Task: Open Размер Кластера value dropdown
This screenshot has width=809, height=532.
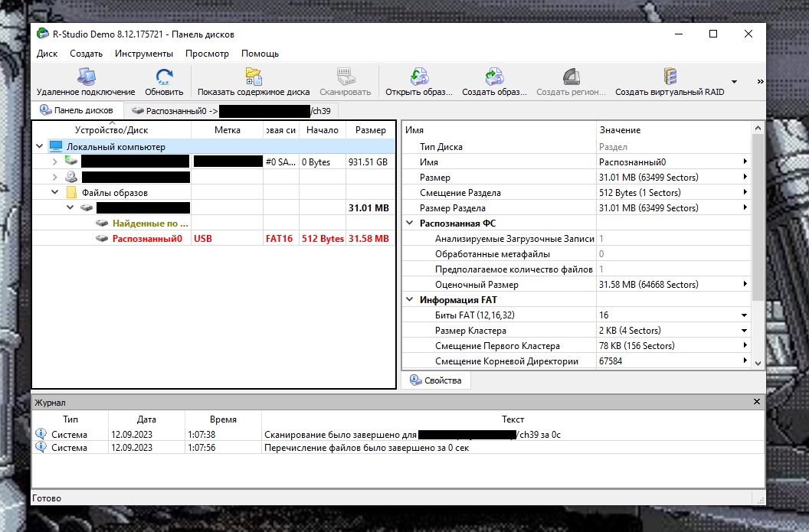Action: pyautogui.click(x=745, y=331)
